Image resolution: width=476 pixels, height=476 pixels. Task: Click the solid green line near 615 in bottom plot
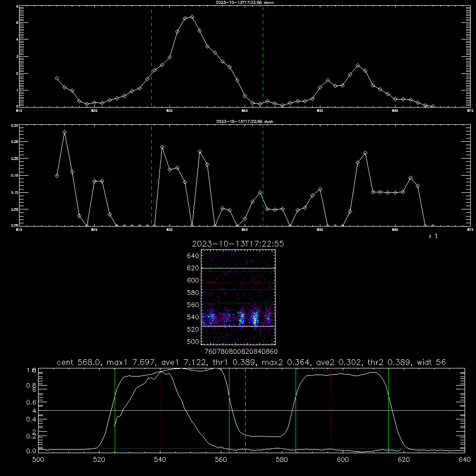click(388, 410)
